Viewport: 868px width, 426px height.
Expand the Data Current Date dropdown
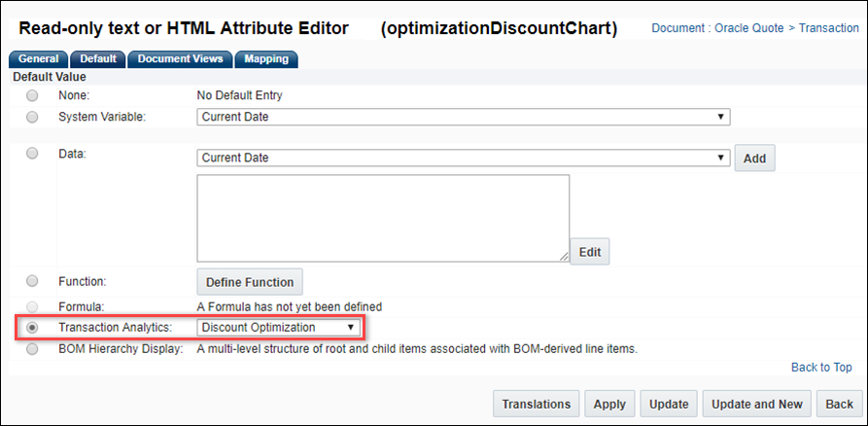coord(463,158)
